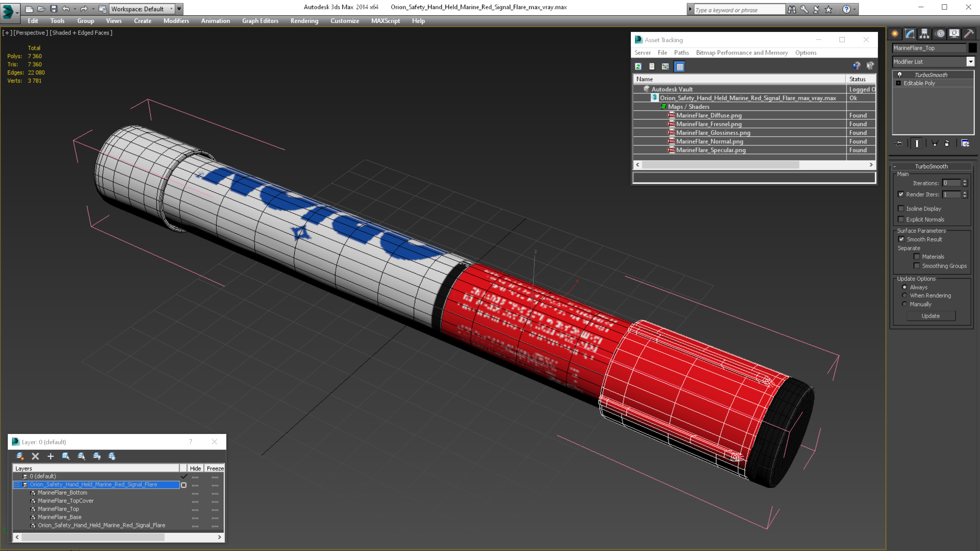Click Save File icon in quick toolbar
980x551 pixels.
point(54,9)
